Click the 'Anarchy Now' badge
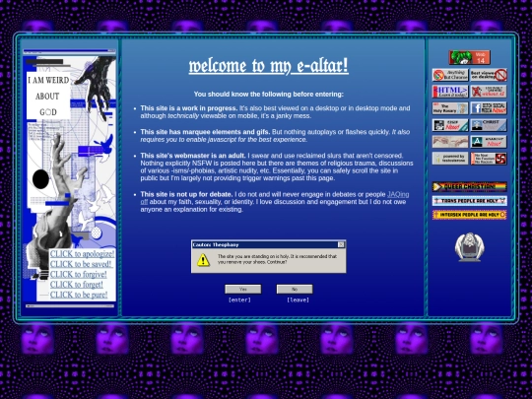 pyautogui.click(x=489, y=142)
